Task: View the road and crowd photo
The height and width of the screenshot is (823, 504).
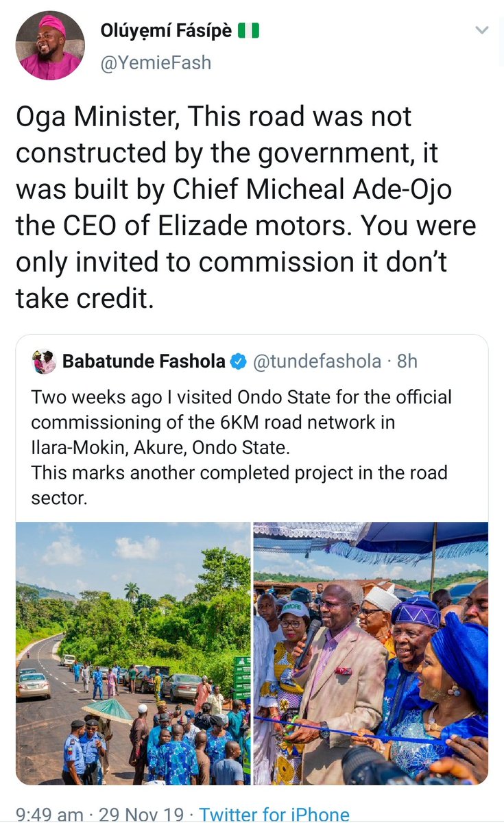Action: pos(133,653)
